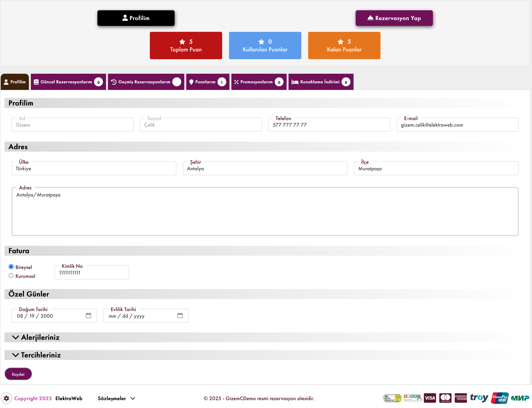Click the Copyright 2025 link
Screen dimensions: 532x408
tap(33, 398)
